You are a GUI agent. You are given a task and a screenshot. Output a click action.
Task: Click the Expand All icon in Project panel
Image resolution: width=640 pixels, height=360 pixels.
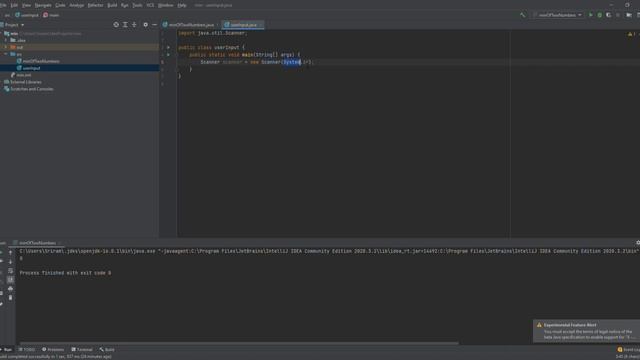pos(125,25)
